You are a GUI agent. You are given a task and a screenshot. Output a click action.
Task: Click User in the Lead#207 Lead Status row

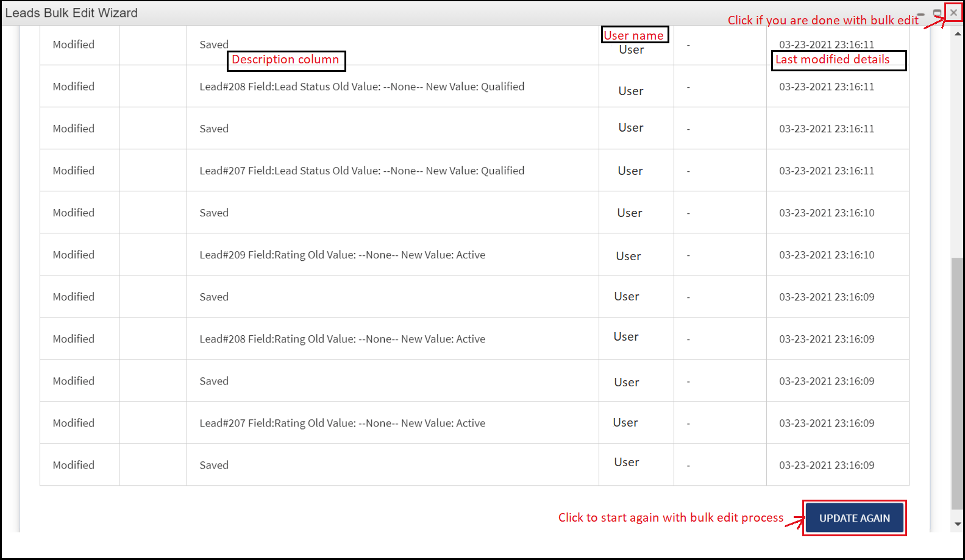pos(630,171)
